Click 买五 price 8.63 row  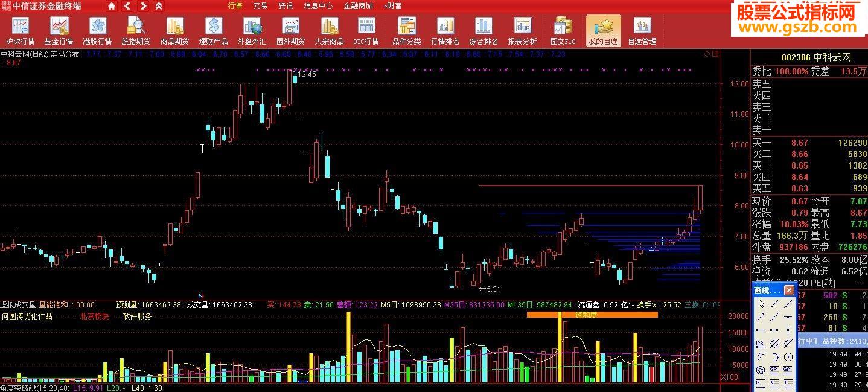809,188
